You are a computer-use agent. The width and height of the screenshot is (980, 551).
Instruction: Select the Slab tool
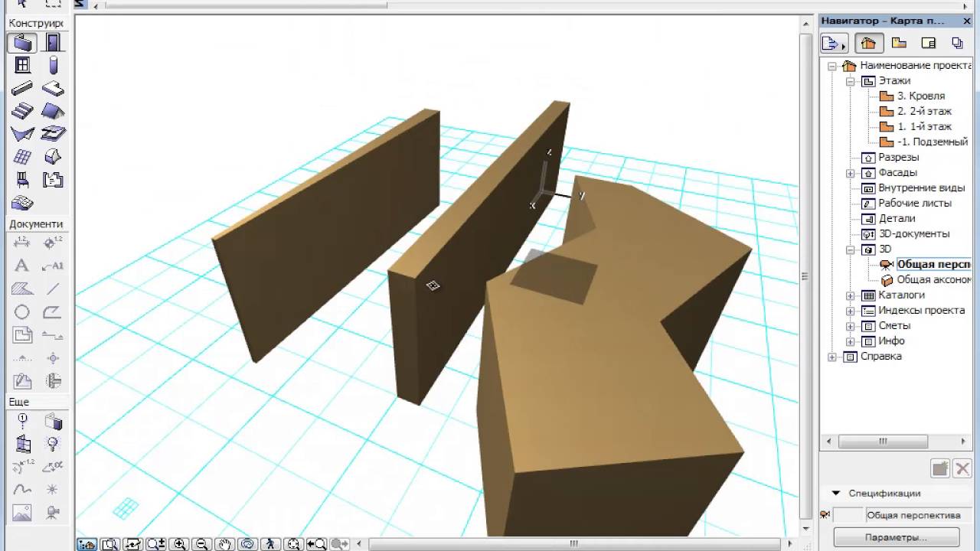pyautogui.click(x=53, y=88)
